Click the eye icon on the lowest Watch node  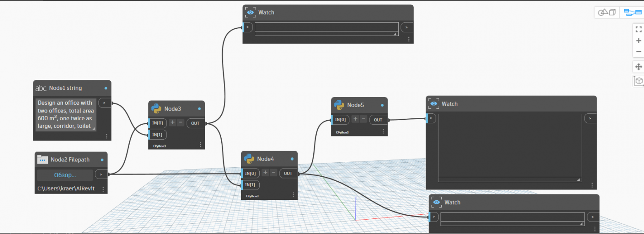436,202
